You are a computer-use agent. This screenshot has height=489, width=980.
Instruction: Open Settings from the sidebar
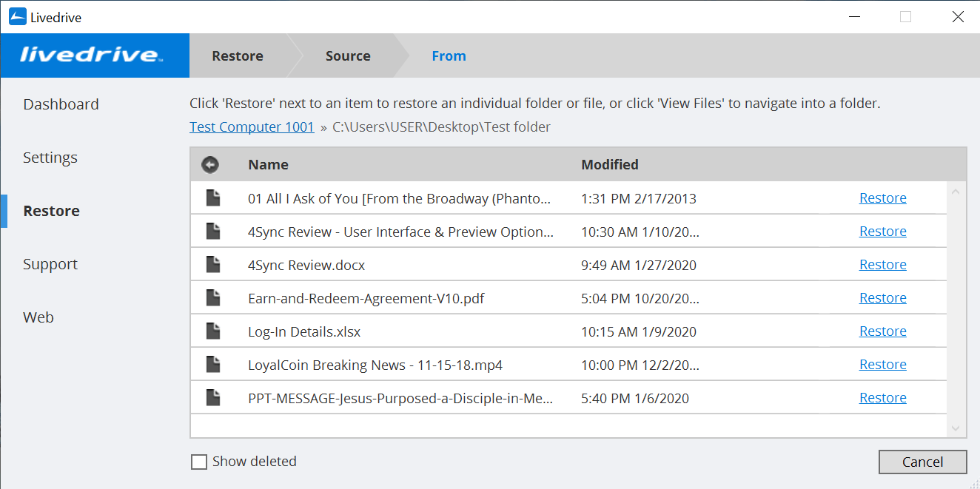[x=50, y=158]
